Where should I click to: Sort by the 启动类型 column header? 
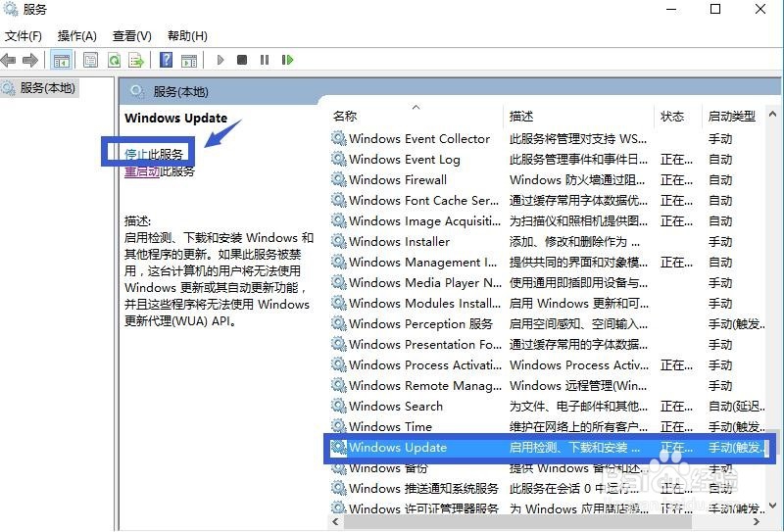tap(731, 116)
